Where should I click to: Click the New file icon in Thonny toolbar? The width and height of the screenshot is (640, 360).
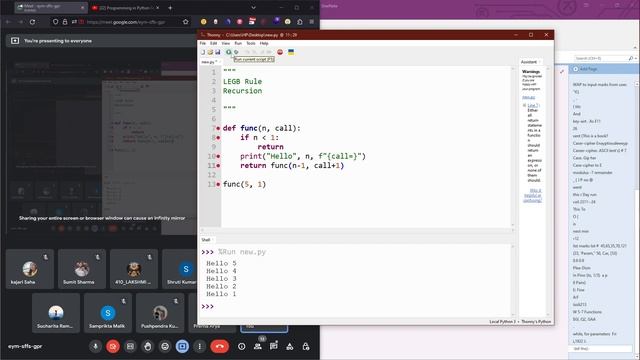click(203, 52)
